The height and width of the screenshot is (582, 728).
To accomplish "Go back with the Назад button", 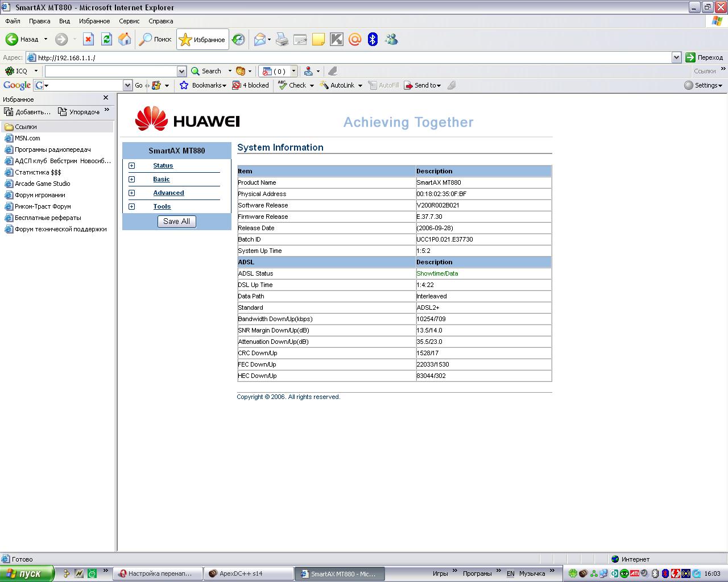I will pos(22,39).
